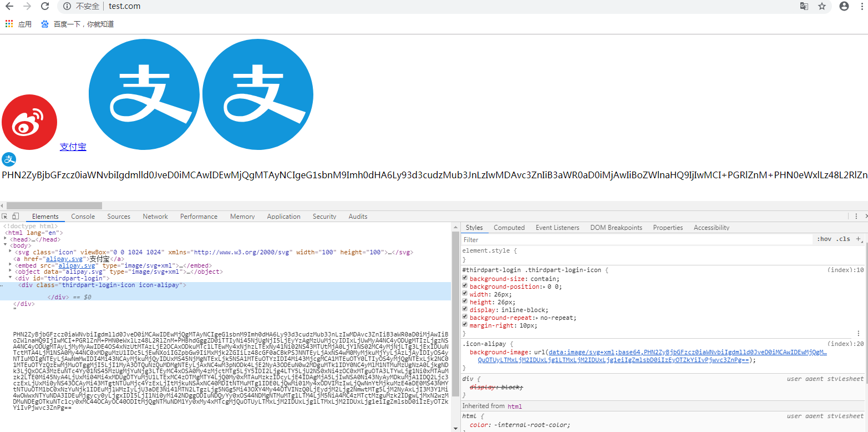This screenshot has width=868, height=432.
Task: Click the red Weibo logo image
Action: tap(29, 122)
